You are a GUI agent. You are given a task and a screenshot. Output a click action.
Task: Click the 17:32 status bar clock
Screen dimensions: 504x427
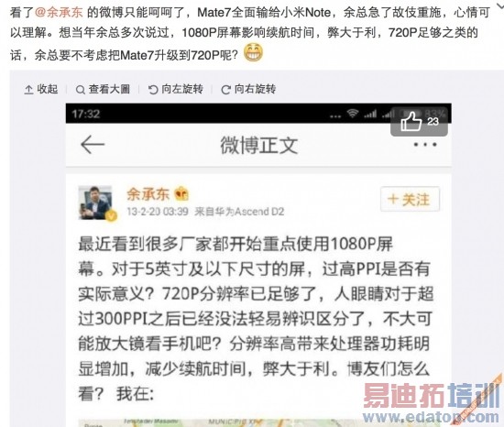tap(86, 114)
